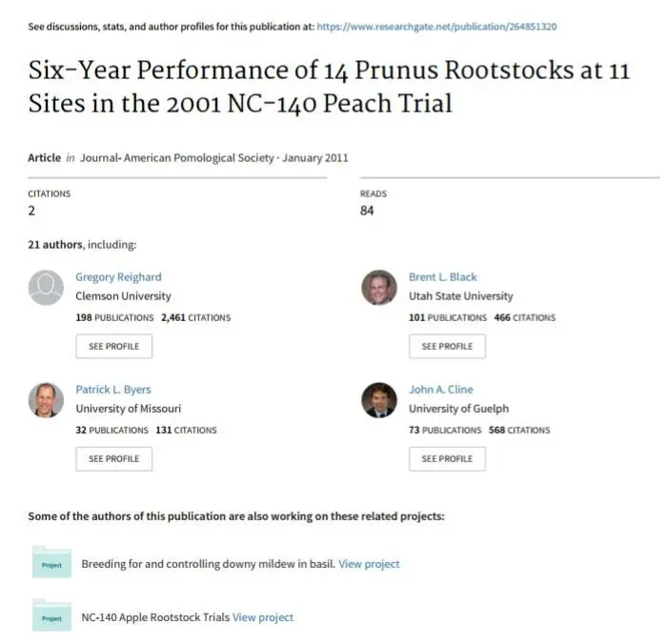Open John A. Cline author name link
Image resolution: width=665 pixels, height=644 pixels.
coord(441,390)
